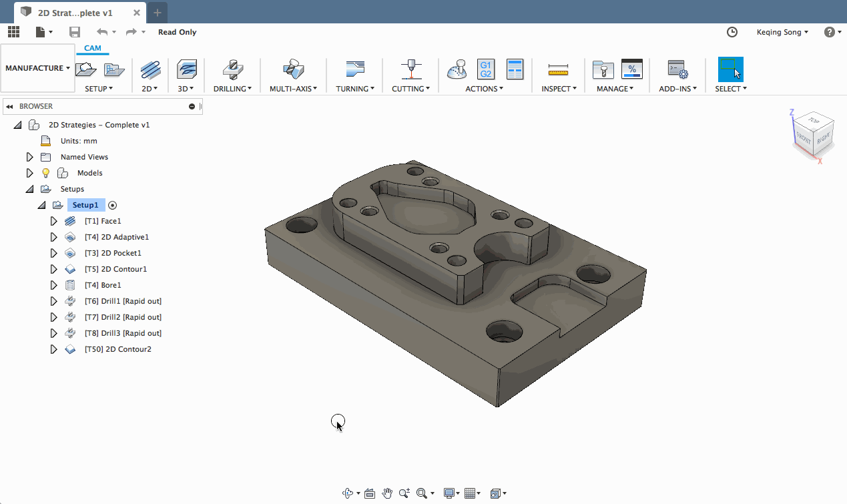The height and width of the screenshot is (504, 847).
Task: Open the Tool Library icon
Action: (603, 69)
